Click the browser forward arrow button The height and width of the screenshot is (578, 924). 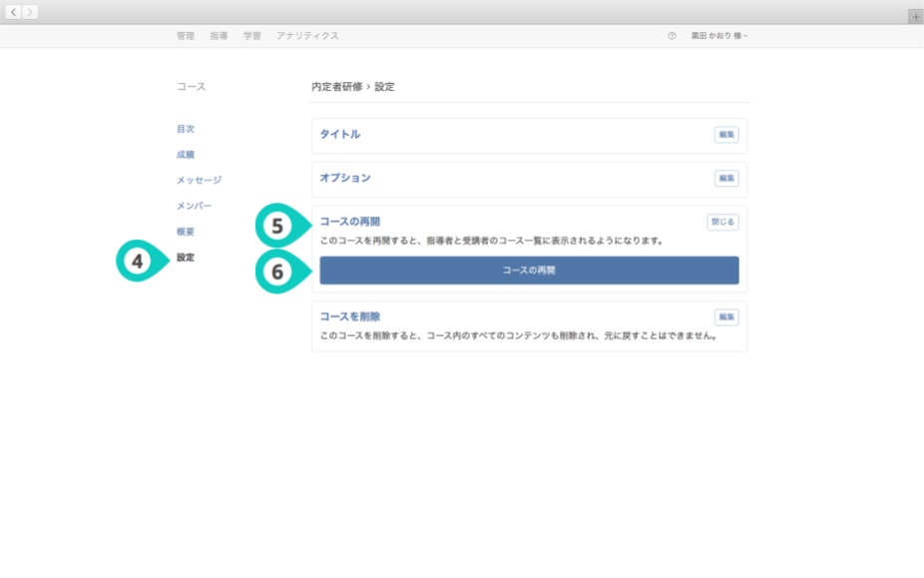[x=30, y=12]
